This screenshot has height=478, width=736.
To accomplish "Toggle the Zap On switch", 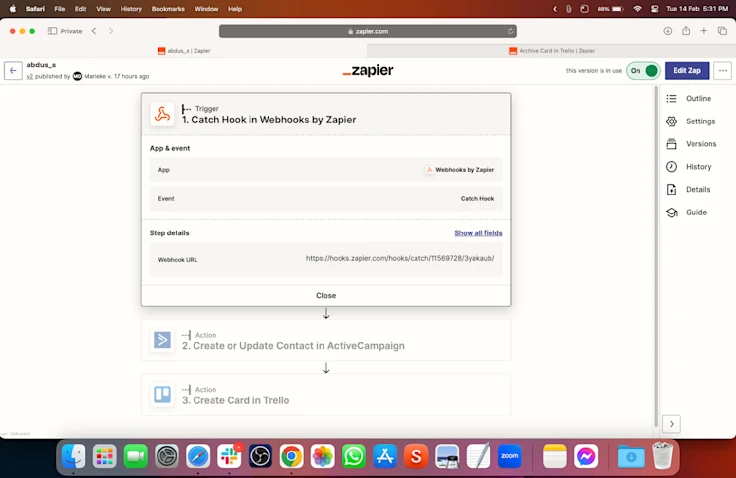I will click(x=643, y=70).
